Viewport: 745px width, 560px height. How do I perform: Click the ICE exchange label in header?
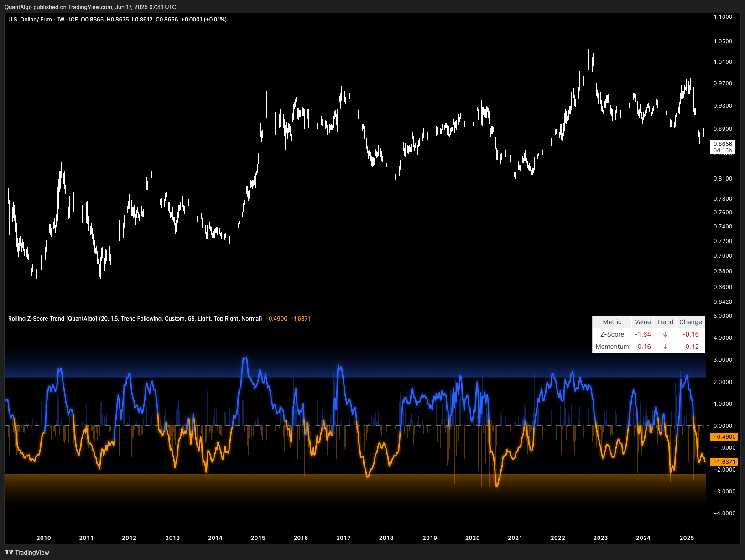pos(73,20)
